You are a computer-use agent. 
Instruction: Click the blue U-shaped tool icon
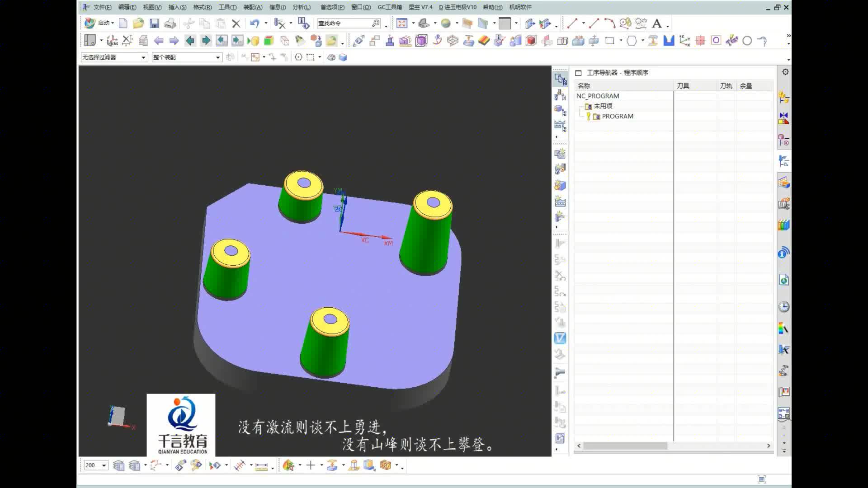click(x=669, y=41)
